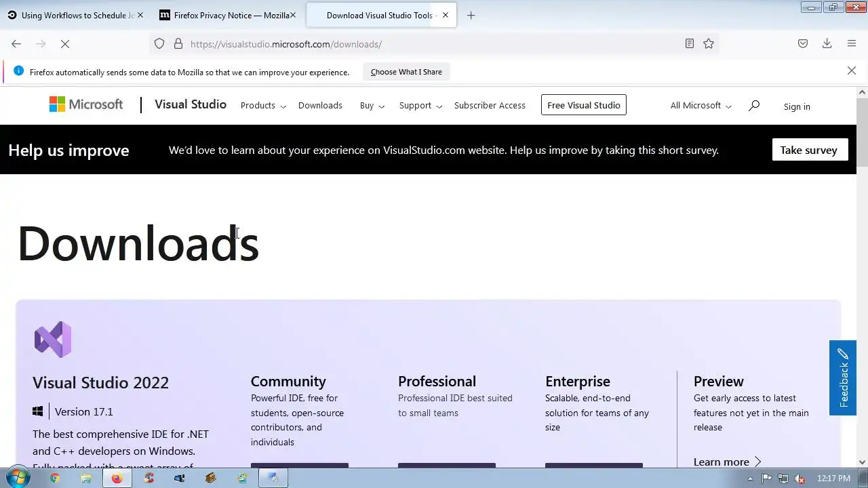Expand the Products menu
Image resolution: width=868 pixels, height=488 pixels.
[x=263, y=105]
